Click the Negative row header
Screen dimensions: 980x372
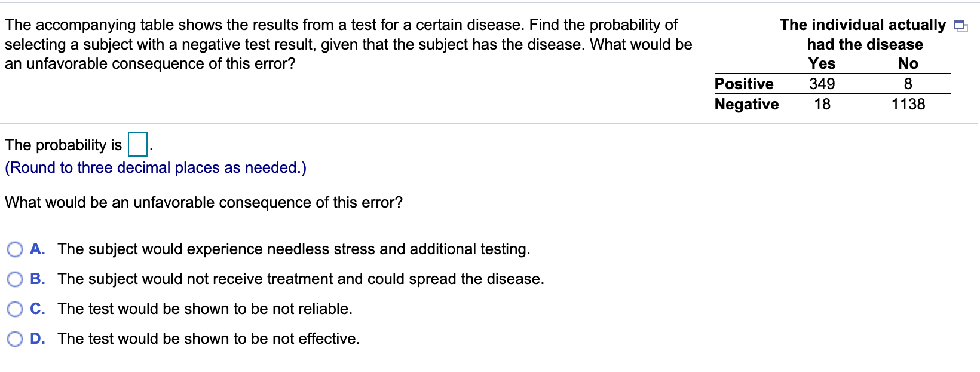click(747, 104)
